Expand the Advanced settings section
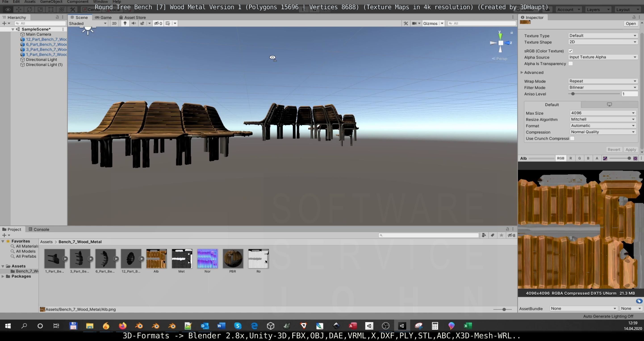The height and width of the screenshot is (341, 644). (522, 73)
